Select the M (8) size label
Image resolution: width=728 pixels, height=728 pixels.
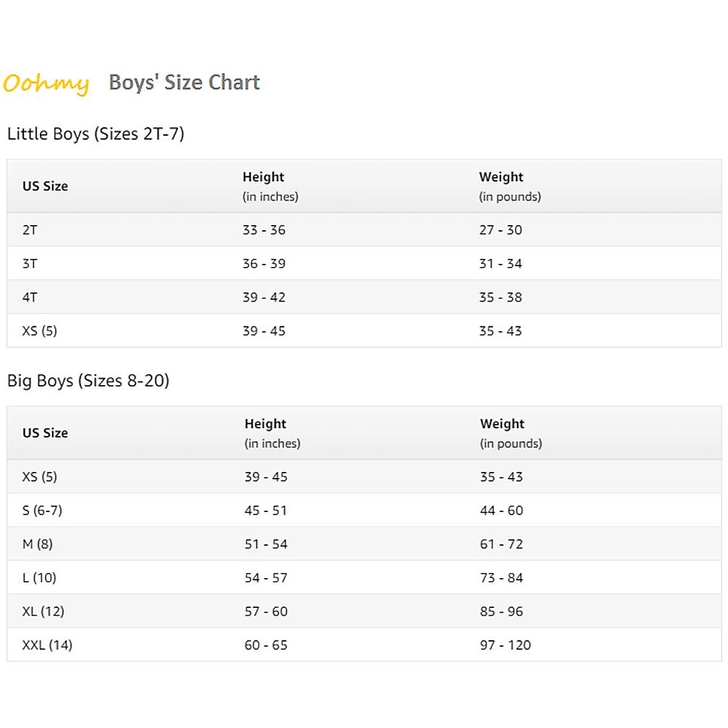[38, 544]
